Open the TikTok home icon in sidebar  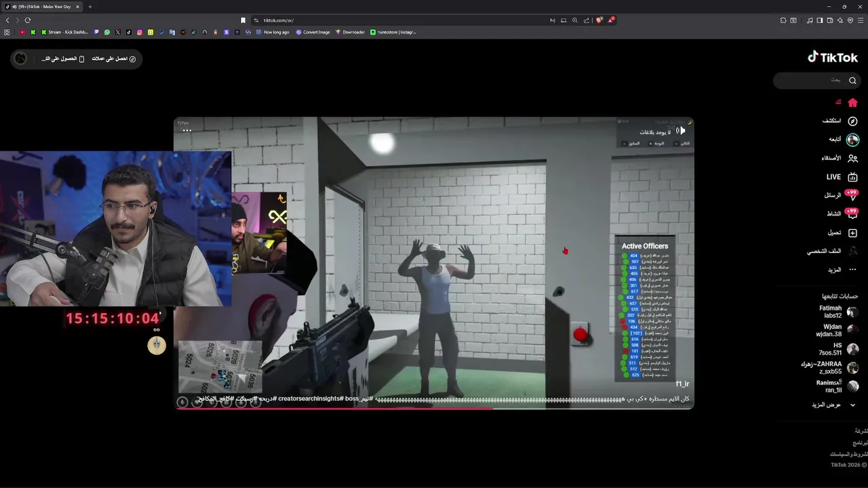point(852,102)
